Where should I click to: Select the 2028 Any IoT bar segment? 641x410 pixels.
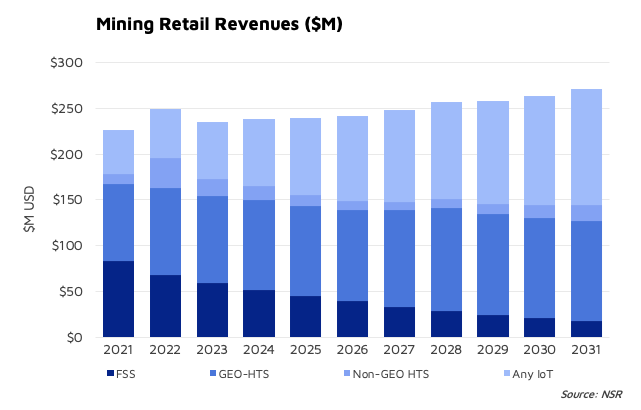tap(446, 151)
